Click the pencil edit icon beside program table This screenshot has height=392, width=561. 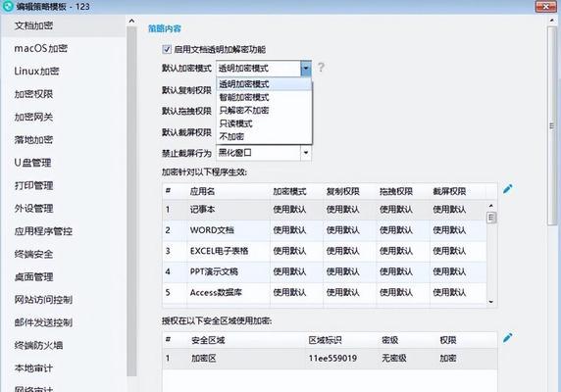(x=508, y=189)
